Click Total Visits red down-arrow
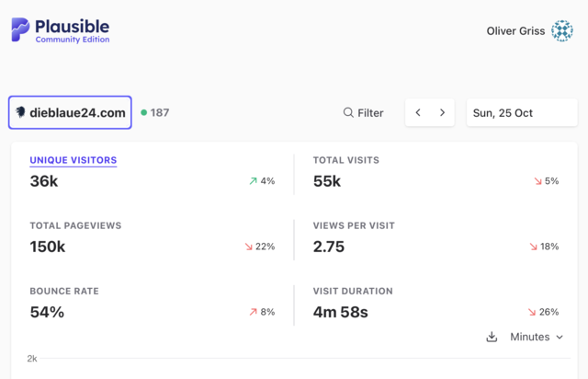Image resolution: width=588 pixels, height=379 pixels. (538, 181)
